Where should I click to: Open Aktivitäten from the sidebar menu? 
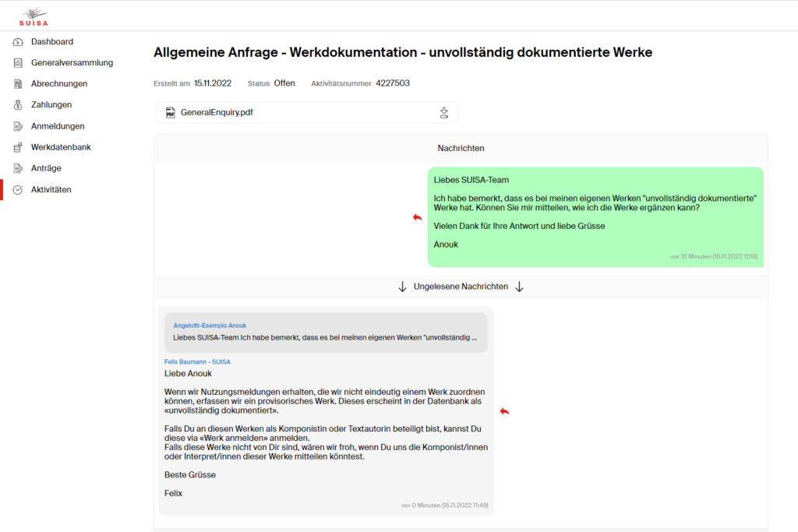click(x=51, y=189)
